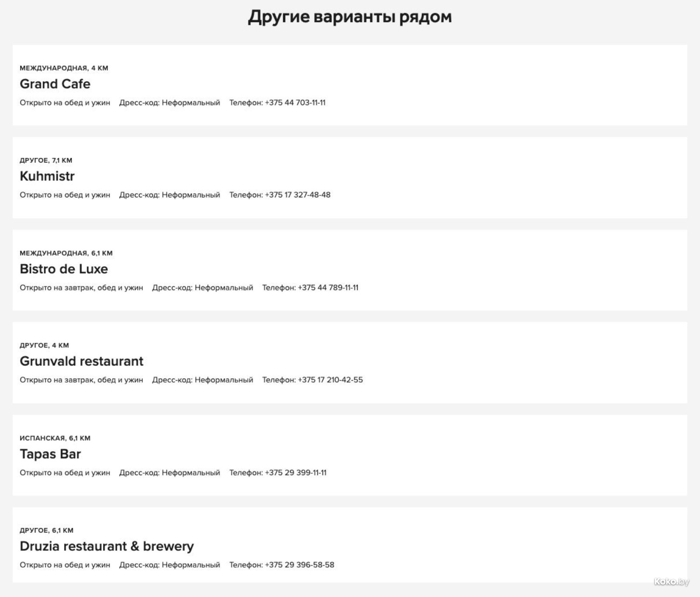Click Bistro de Luxe opening hours text
Image resolution: width=700 pixels, height=597 pixels.
81,288
